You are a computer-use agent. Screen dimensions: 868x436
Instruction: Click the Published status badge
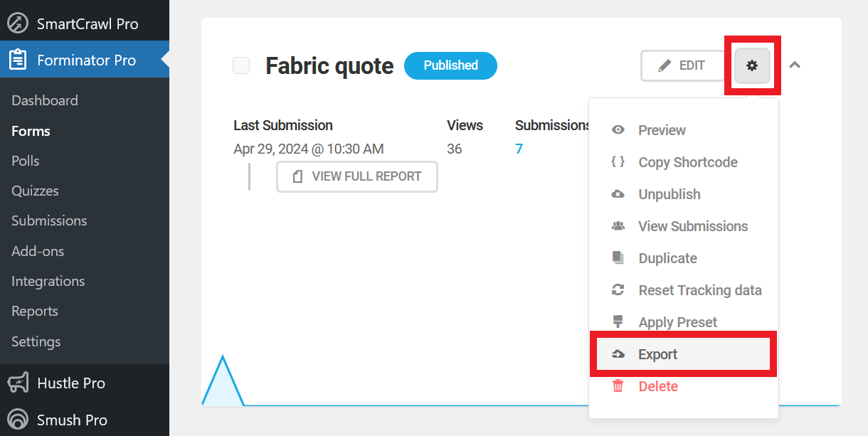click(450, 65)
